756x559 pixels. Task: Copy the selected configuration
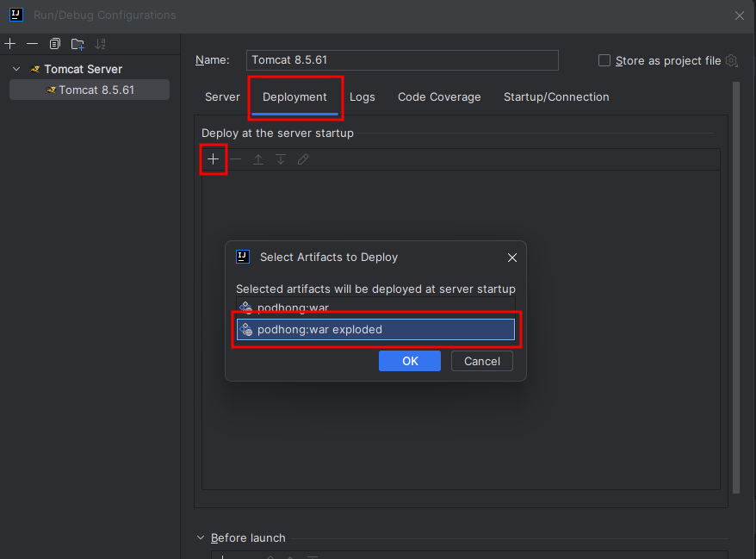pos(55,44)
